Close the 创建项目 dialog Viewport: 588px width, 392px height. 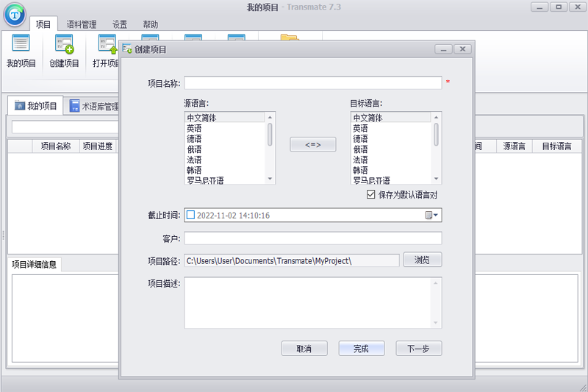tap(462, 49)
